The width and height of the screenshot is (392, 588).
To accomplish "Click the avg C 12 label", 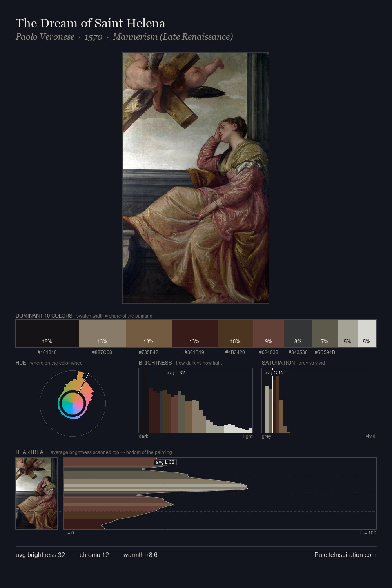I will coord(274,373).
